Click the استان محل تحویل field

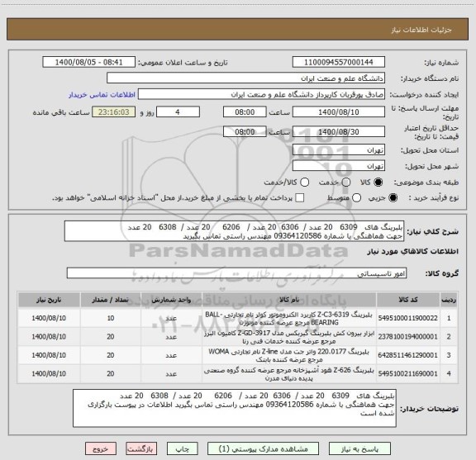pyautogui.click(x=339, y=150)
